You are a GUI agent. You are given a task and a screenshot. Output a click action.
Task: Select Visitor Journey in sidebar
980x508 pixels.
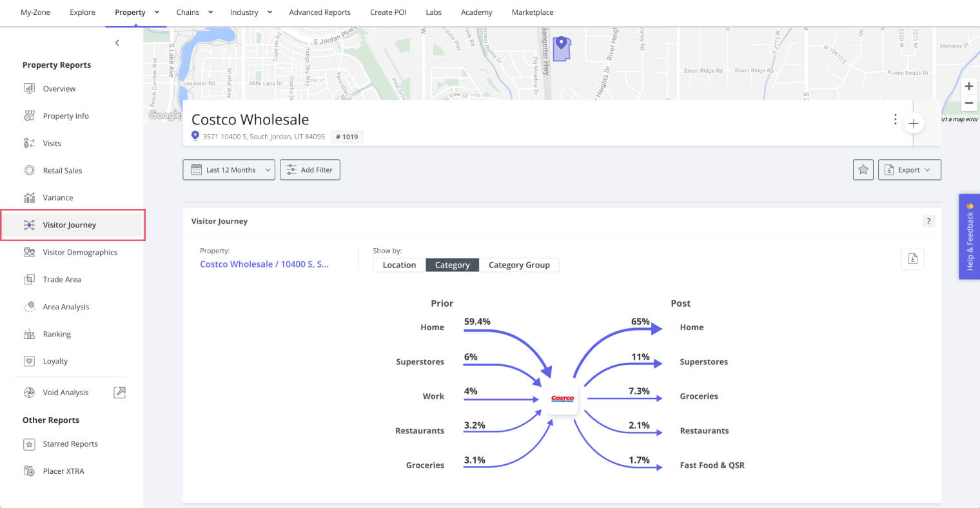[72, 225]
